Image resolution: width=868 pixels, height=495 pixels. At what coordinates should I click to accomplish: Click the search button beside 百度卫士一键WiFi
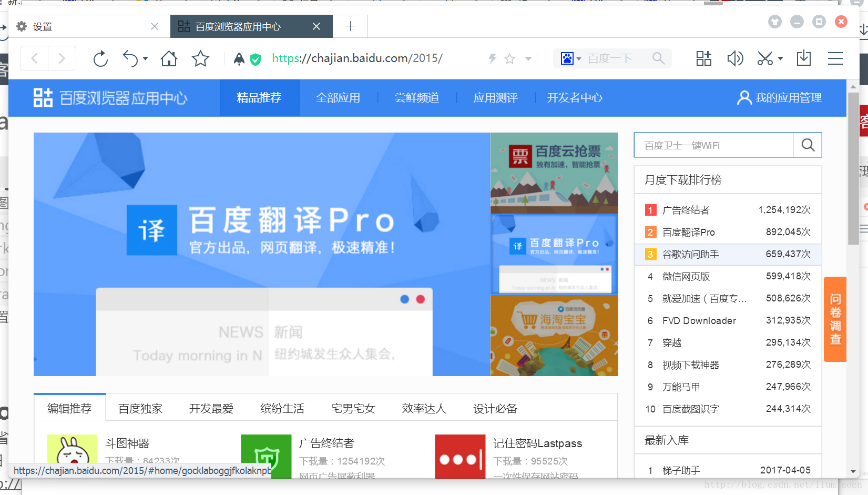click(x=808, y=145)
